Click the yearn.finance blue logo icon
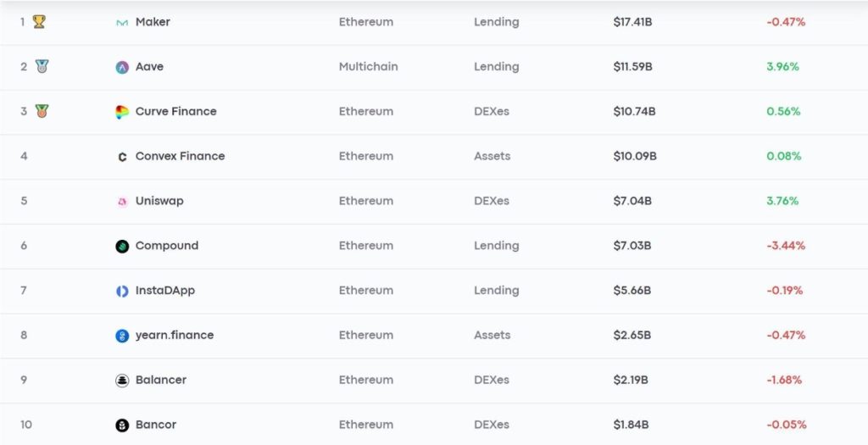This screenshot has height=445, width=868. pos(122,336)
